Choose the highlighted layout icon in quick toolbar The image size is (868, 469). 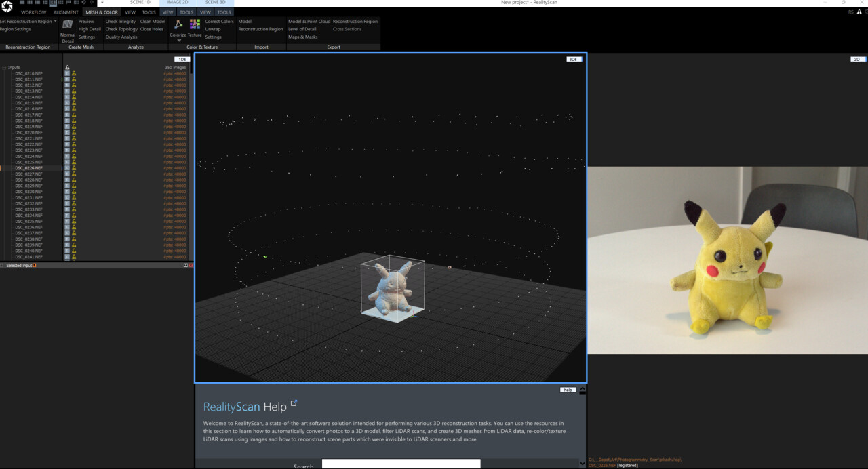coord(53,3)
